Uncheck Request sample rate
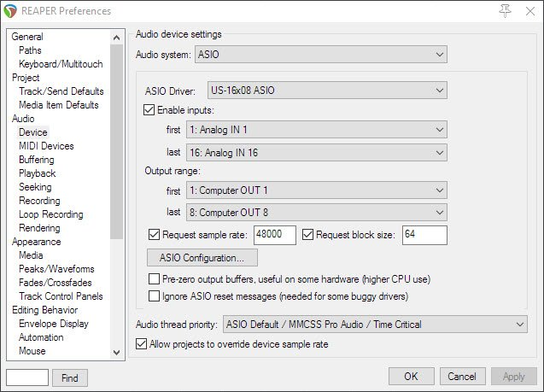Viewport: 544px width, 392px height. coord(154,235)
